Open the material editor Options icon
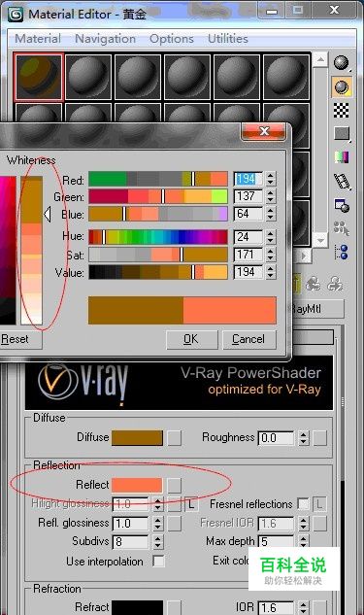Screen dimensions: 364x615 [342, 205]
